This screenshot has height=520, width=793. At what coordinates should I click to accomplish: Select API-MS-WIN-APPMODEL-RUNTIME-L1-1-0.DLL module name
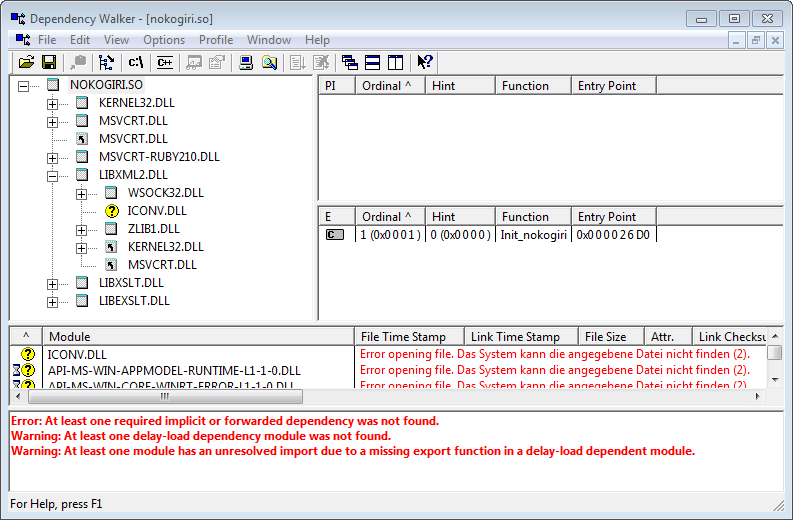(174, 371)
